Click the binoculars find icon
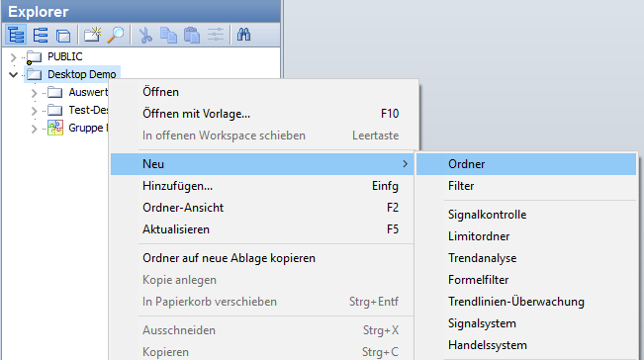Screen dimensions: 644x360 (x=243, y=35)
